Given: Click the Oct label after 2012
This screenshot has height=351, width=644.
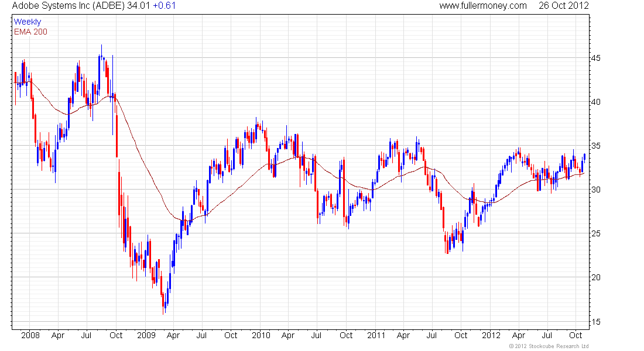Looking at the screenshot, I should click(x=576, y=335).
